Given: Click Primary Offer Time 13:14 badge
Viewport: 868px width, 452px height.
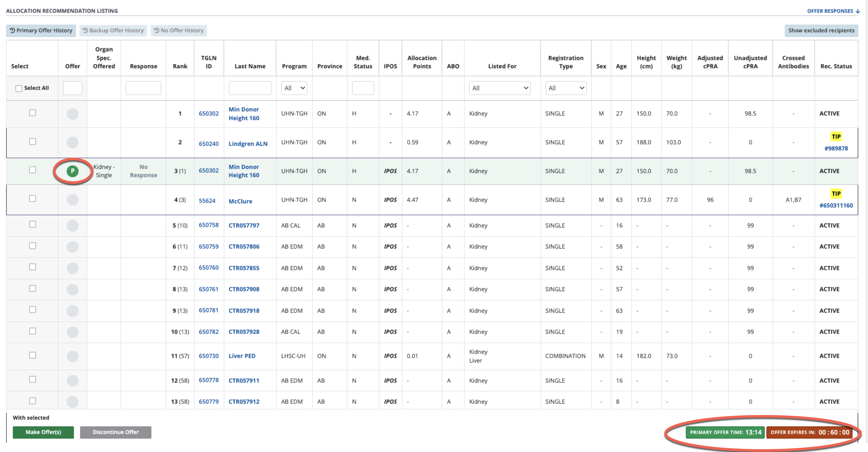Looking at the screenshot, I should pos(725,432).
